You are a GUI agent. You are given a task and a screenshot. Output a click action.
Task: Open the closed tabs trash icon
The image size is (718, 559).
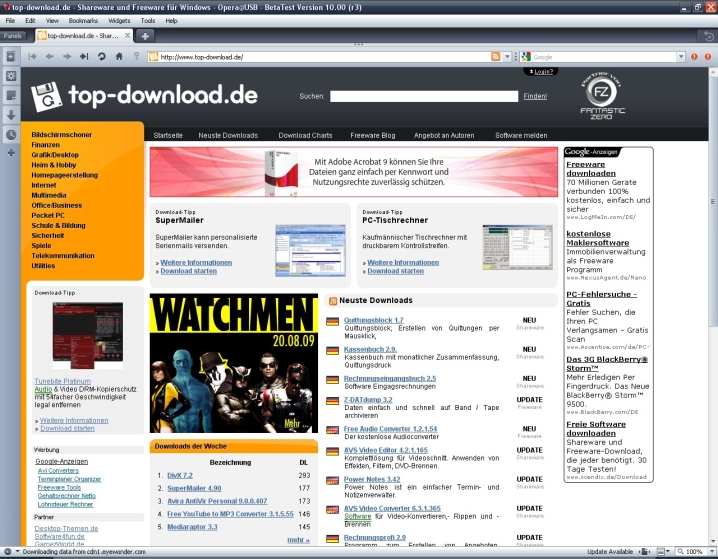[x=708, y=36]
